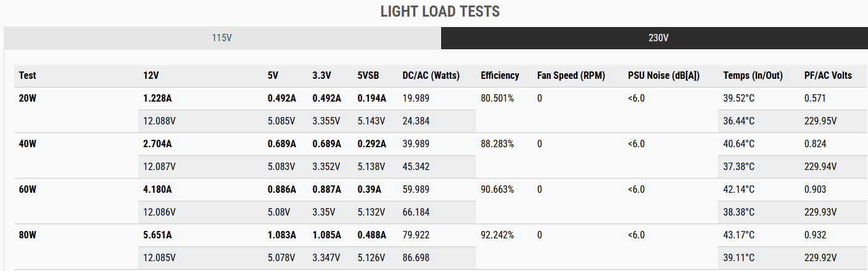868x271 pixels.
Task: Click the 5VSB column header
Action: coord(368,76)
